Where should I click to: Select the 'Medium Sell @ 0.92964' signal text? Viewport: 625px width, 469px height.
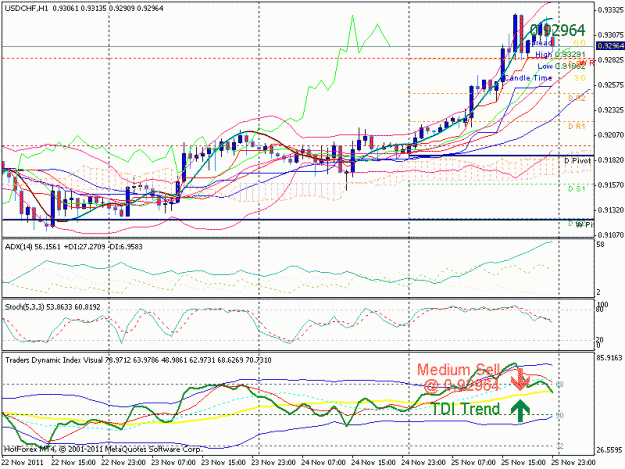(x=458, y=378)
